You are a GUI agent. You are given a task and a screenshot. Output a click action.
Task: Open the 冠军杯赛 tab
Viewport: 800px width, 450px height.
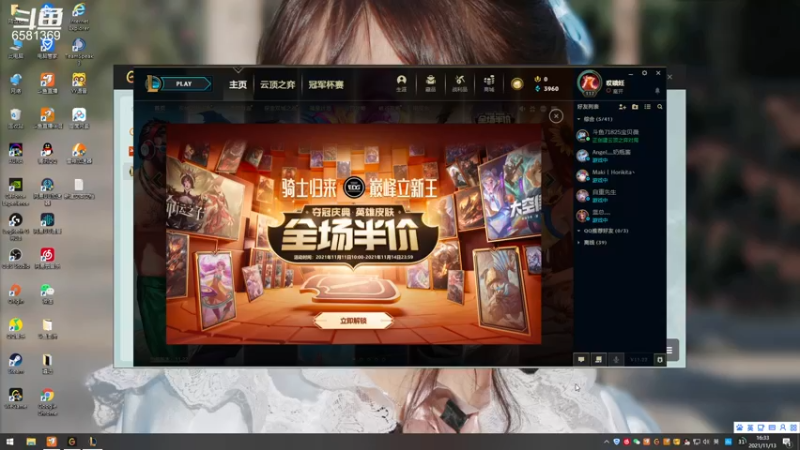326,84
